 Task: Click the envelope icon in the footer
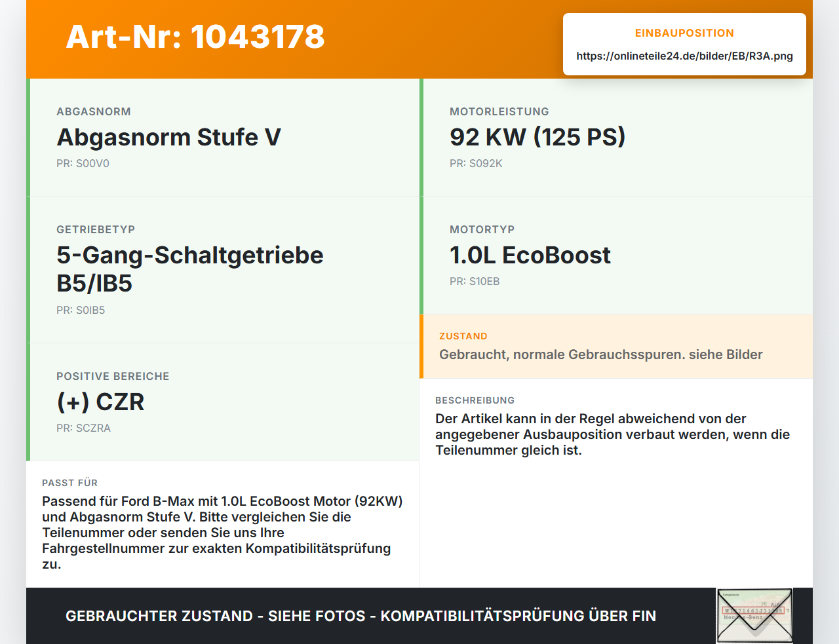coord(754,616)
